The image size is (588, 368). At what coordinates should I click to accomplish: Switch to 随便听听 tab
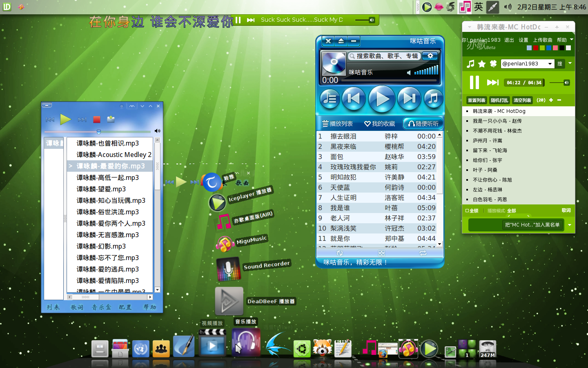[423, 123]
